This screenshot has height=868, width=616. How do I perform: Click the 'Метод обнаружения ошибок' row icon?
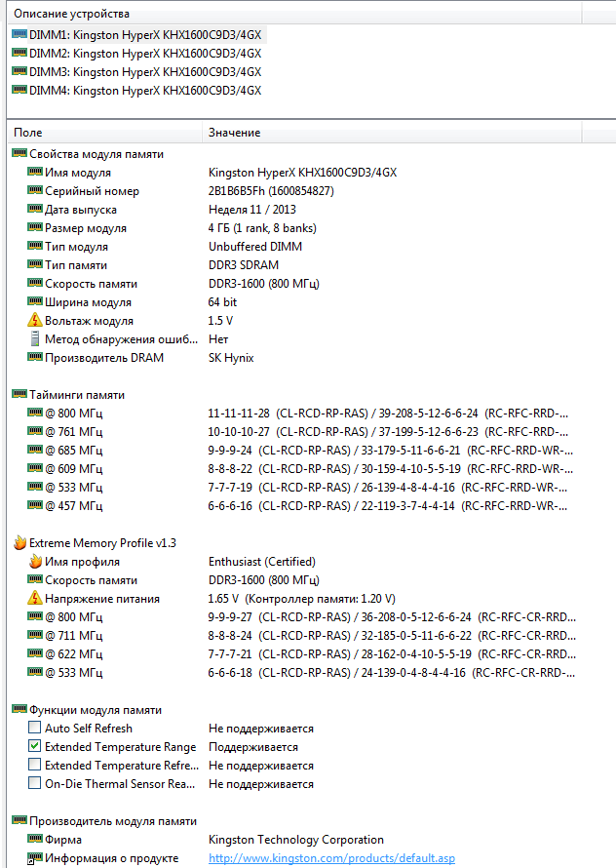pos(35,338)
